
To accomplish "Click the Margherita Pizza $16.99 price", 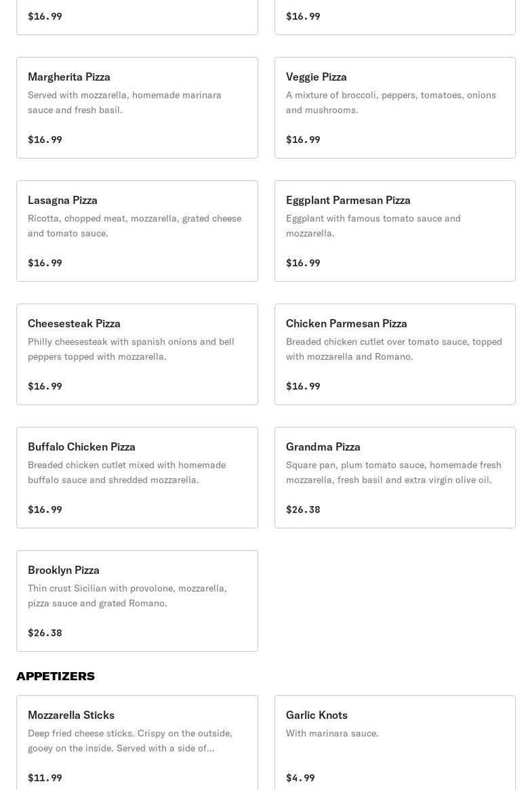I will 45,140.
